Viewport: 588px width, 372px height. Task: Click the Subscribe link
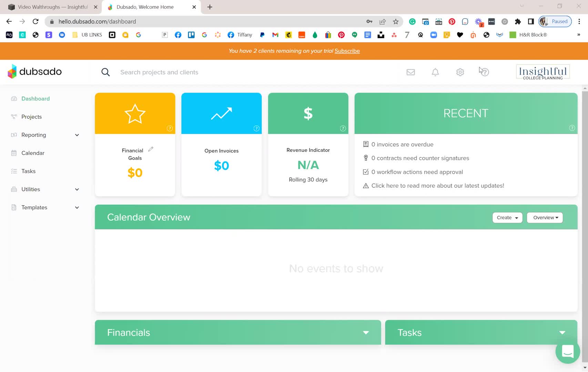[347, 51]
